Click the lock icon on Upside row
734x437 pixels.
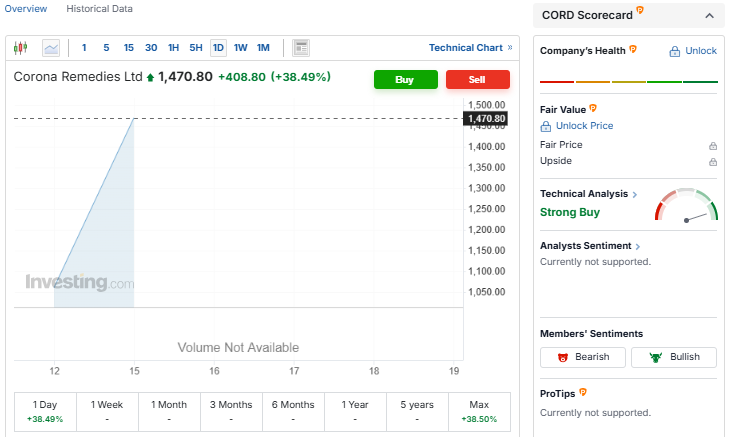(712, 162)
